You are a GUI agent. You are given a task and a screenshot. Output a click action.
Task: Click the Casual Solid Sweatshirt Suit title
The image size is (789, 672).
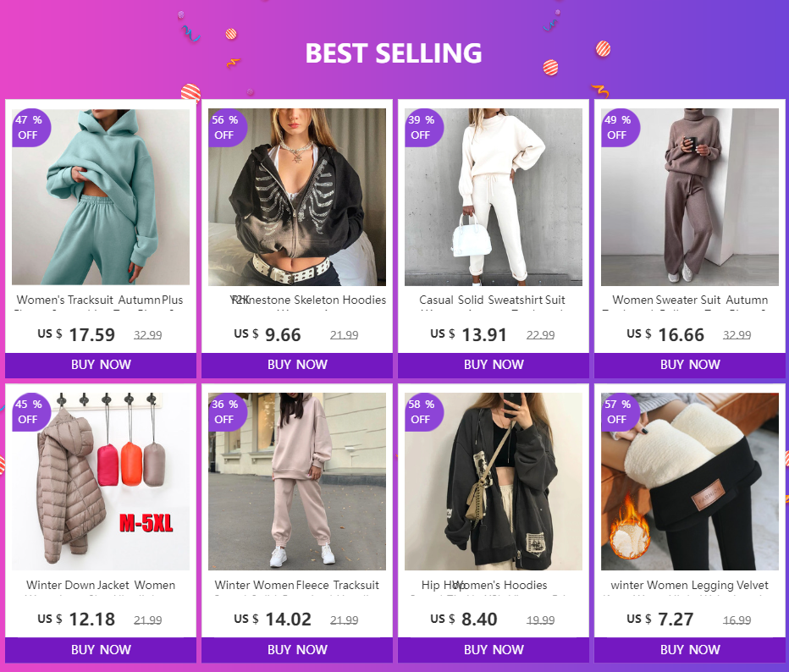[x=494, y=300]
